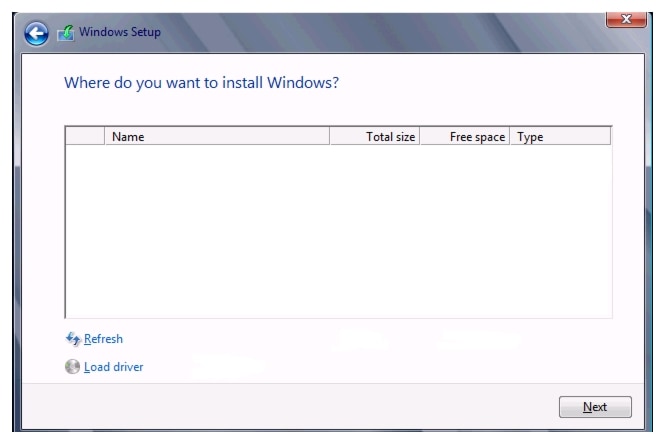Select the Refresh link

pos(103,339)
